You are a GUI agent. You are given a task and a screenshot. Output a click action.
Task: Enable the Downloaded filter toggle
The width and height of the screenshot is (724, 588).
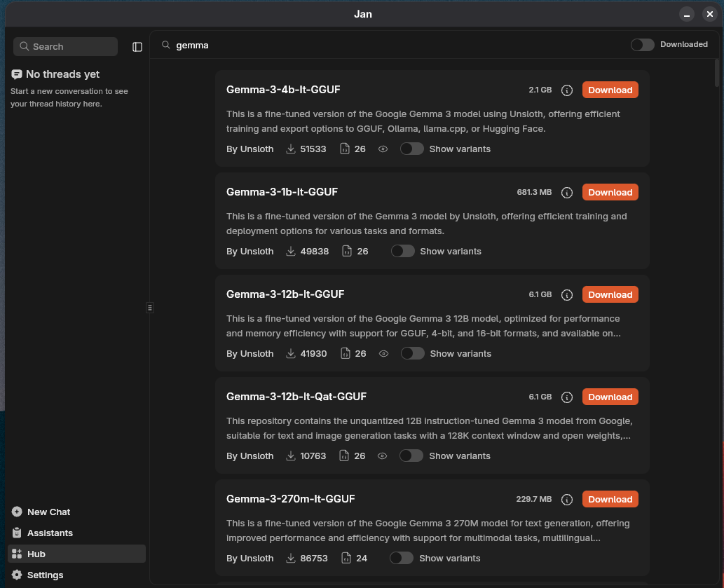click(642, 45)
